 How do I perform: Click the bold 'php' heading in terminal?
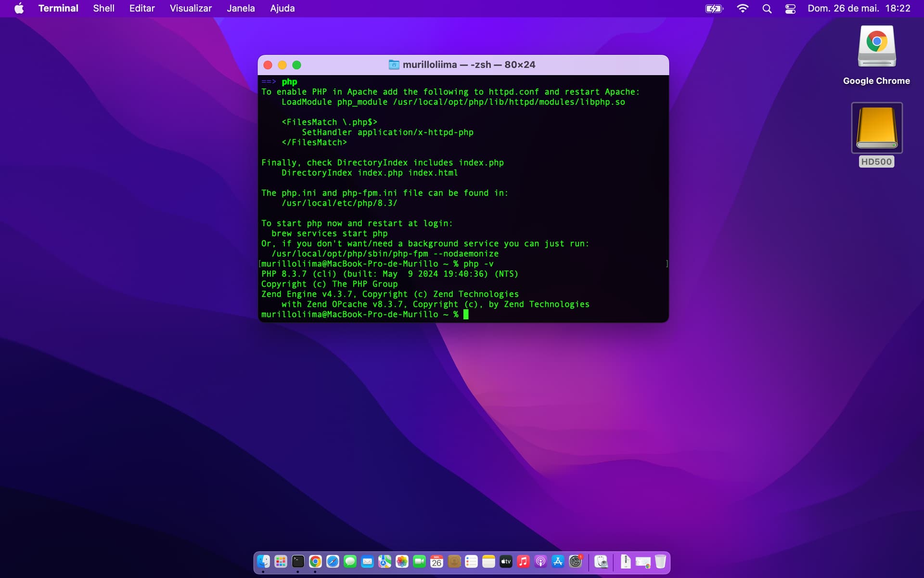tap(289, 82)
